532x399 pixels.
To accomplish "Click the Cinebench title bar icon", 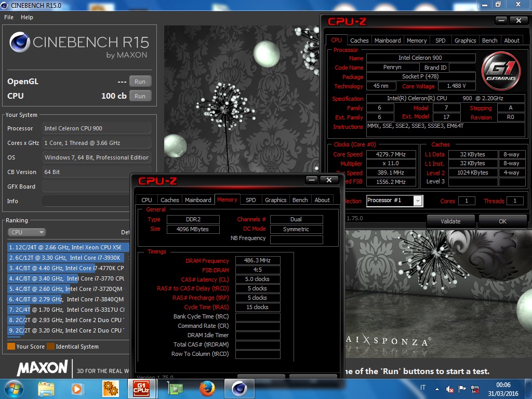I will pyautogui.click(x=5, y=5).
